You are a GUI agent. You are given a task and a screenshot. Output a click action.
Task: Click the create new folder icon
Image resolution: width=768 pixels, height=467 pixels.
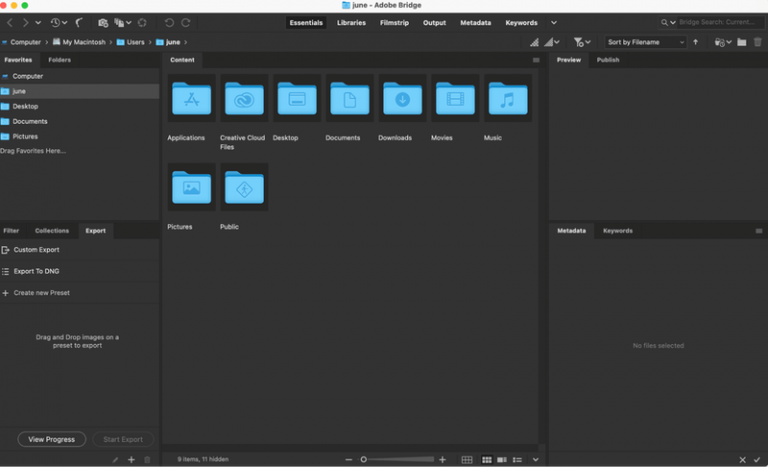(x=741, y=42)
